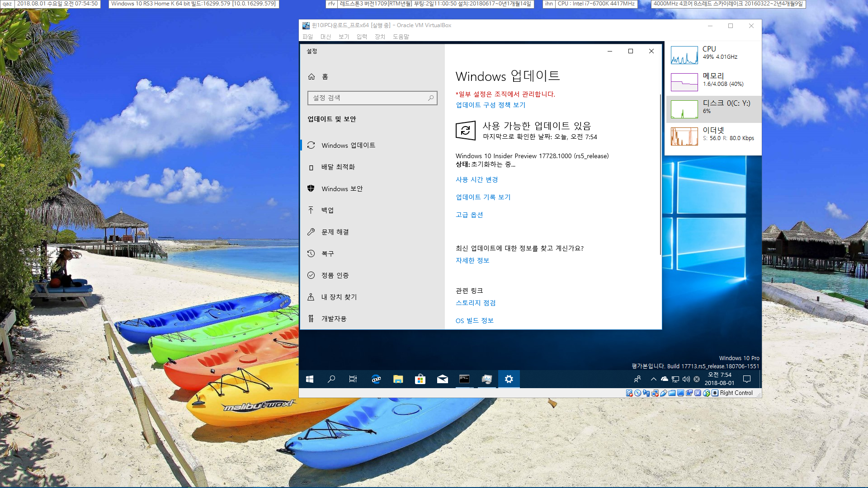Open the 머신 menu in VirtualBox
This screenshot has width=868, height=488.
pos(325,37)
